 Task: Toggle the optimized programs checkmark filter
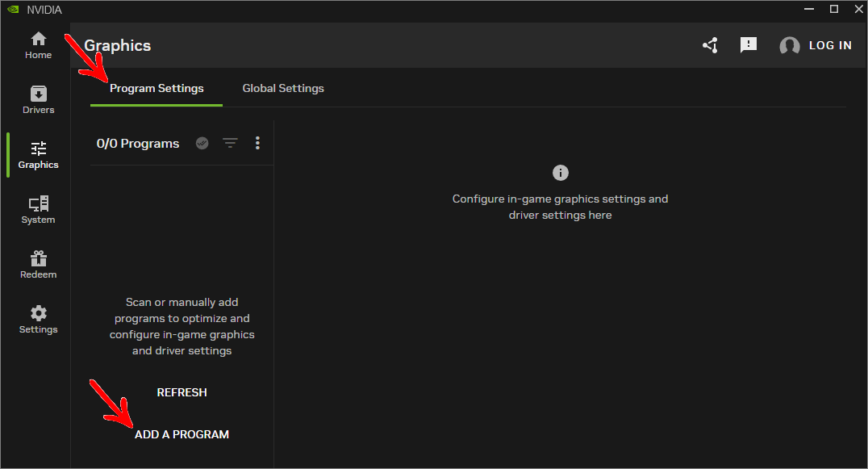tap(202, 144)
